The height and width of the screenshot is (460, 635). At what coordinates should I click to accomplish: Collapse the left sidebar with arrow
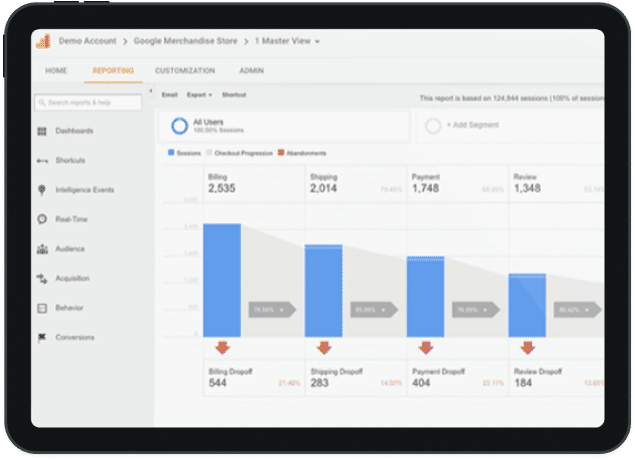[151, 91]
